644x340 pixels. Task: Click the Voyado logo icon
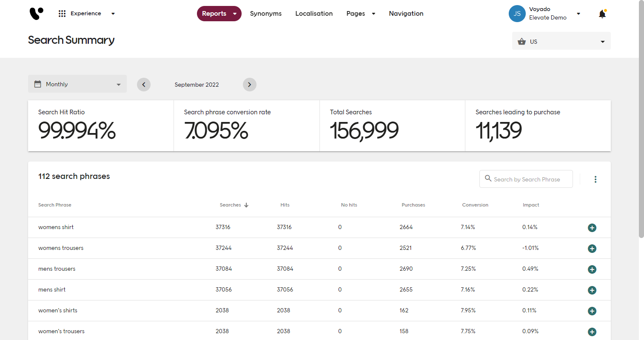click(x=37, y=14)
